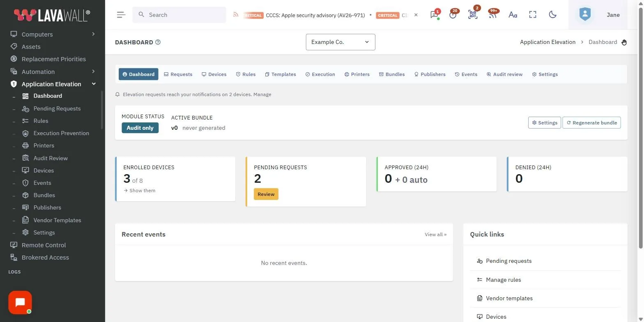Viewport: 644px width, 322px height.
Task: Click the Show them link under Enrolled Devices
Action: click(x=140, y=191)
